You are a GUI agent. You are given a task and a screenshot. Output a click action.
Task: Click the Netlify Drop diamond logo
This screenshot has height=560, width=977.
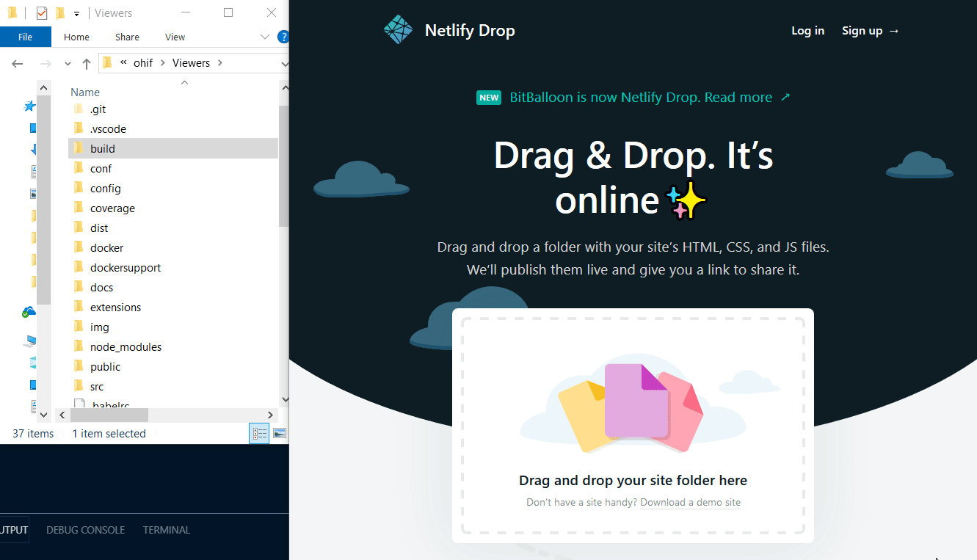(x=399, y=29)
